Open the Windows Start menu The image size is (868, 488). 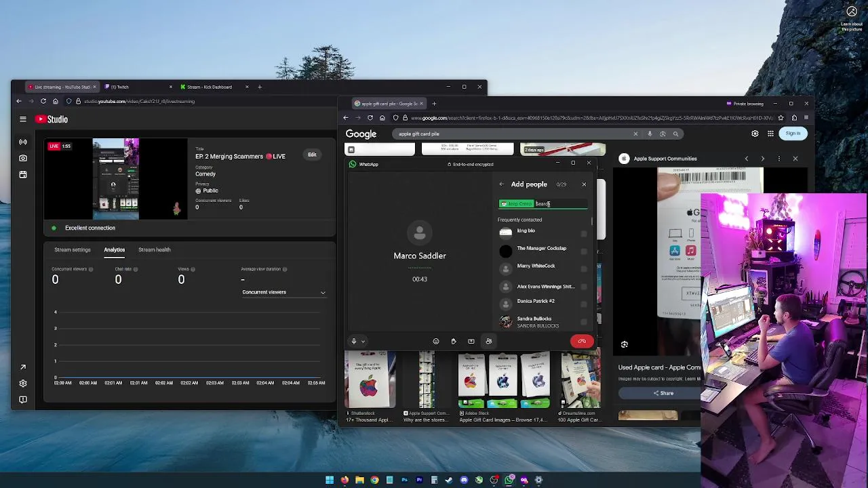coord(330,480)
